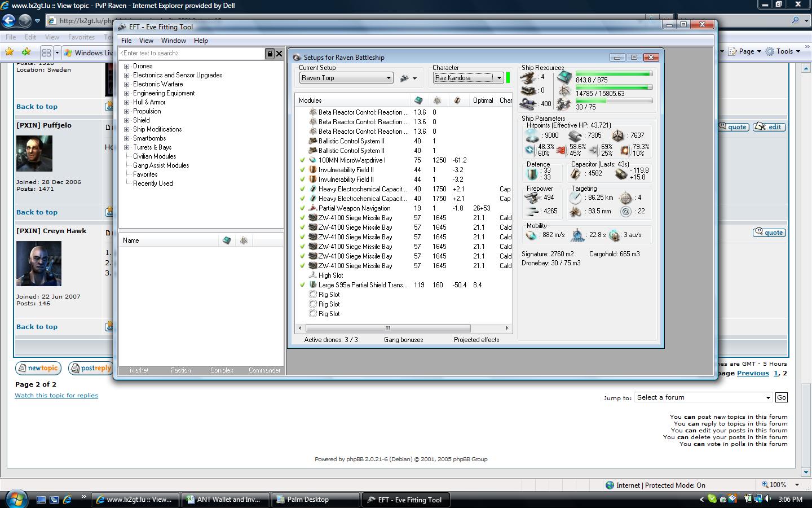Click the powergrid usage bar in Ship Resources
This screenshot has width=812, height=508.
point(614,87)
